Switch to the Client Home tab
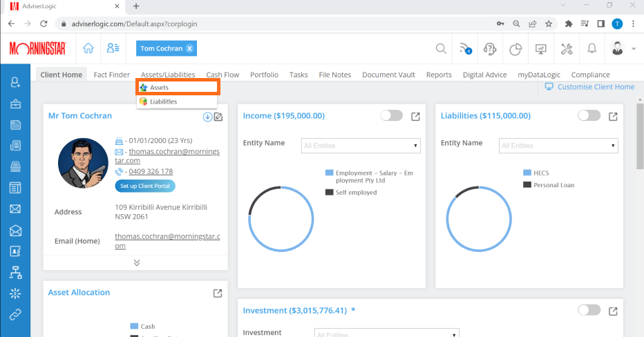 [61, 75]
